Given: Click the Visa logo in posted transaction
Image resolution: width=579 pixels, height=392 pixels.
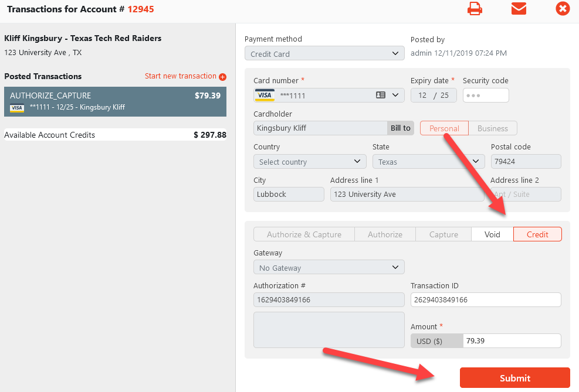Looking at the screenshot, I should click(x=17, y=108).
